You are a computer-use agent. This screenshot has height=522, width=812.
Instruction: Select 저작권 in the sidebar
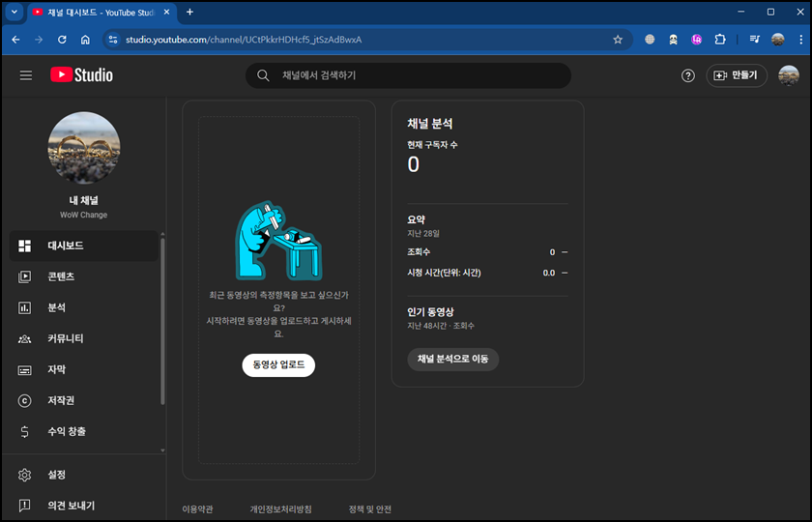coord(84,401)
